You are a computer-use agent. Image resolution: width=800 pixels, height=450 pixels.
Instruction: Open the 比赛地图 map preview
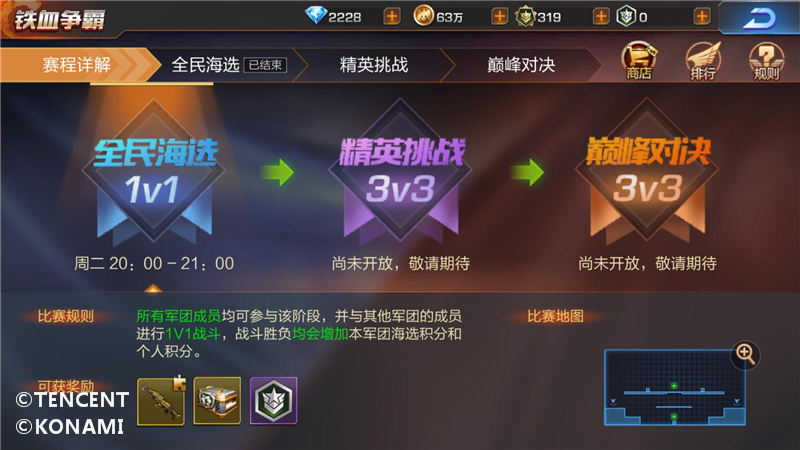tap(675, 388)
